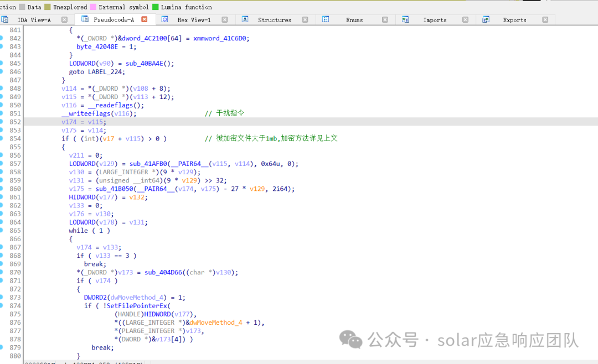Click line number 848

16,89
